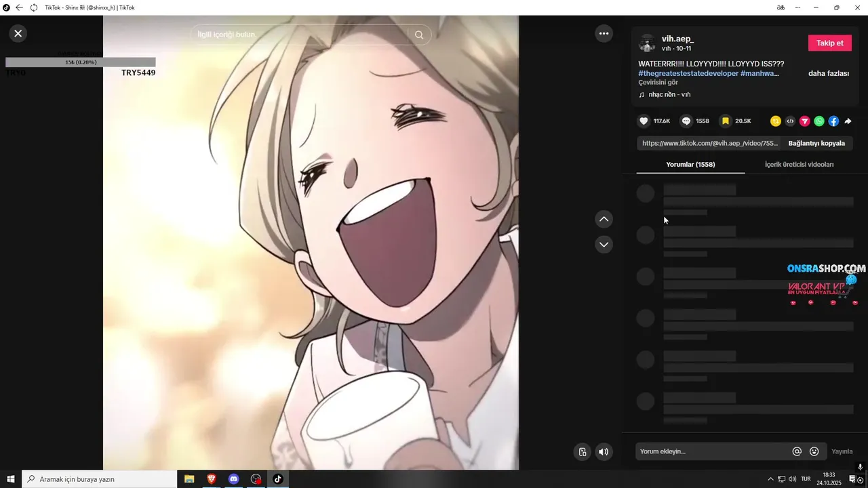Open the emoji picker icon
This screenshot has width=868, height=488.
coord(814,451)
